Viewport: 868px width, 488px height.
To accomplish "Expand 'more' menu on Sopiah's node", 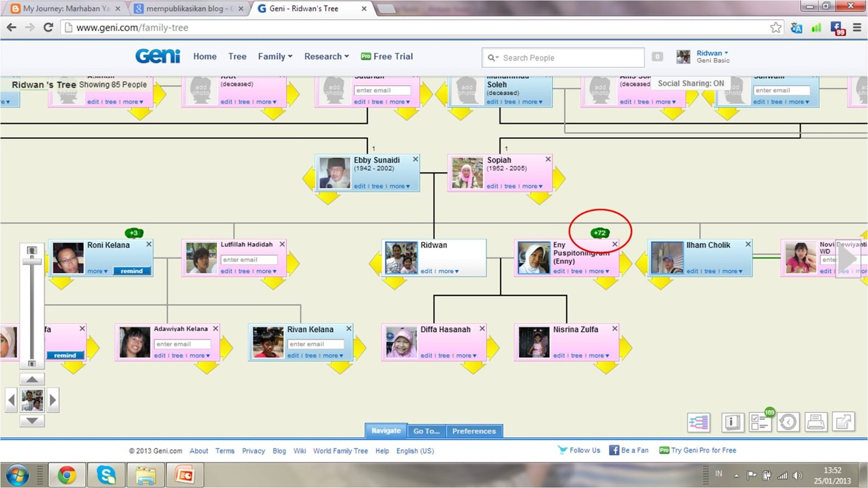I will 532,186.
